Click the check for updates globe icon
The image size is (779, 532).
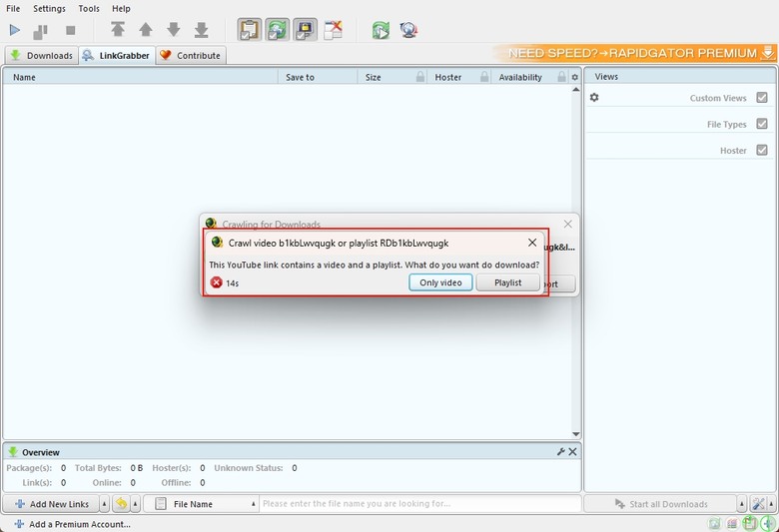coord(408,30)
